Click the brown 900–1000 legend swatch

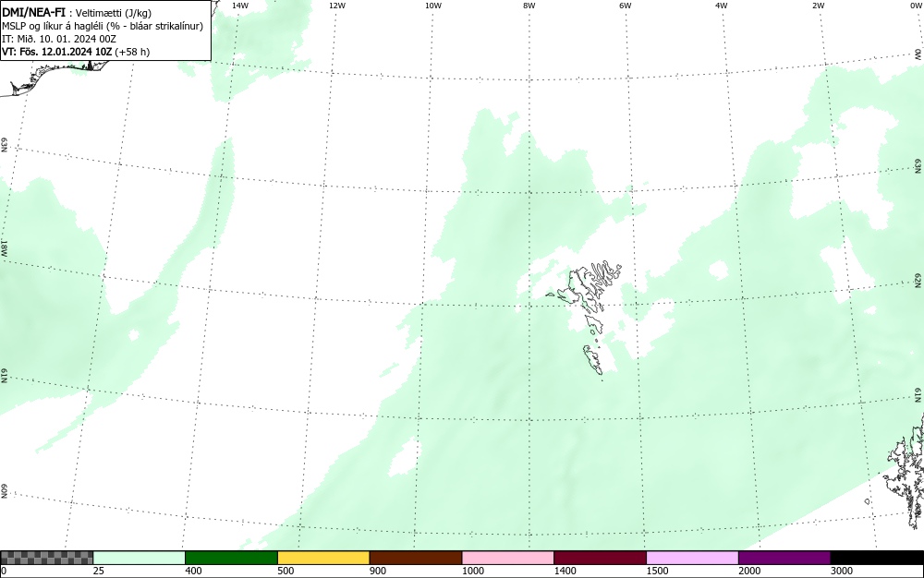416,558
